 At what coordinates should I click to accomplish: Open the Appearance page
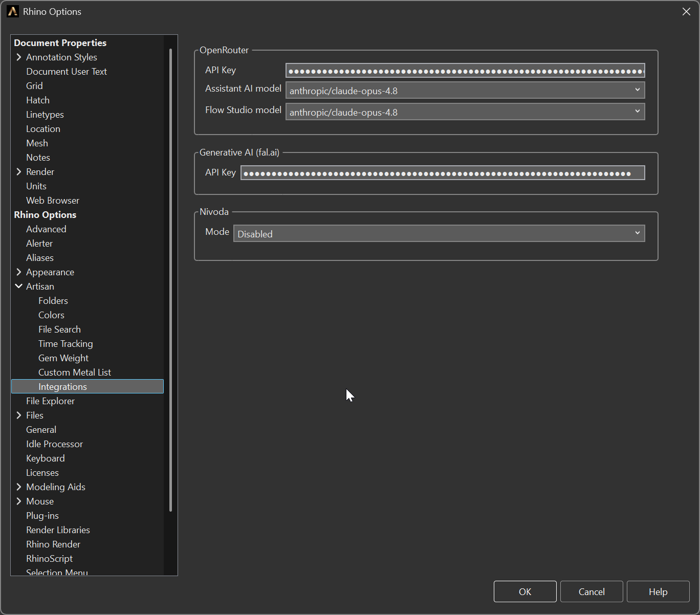[50, 272]
